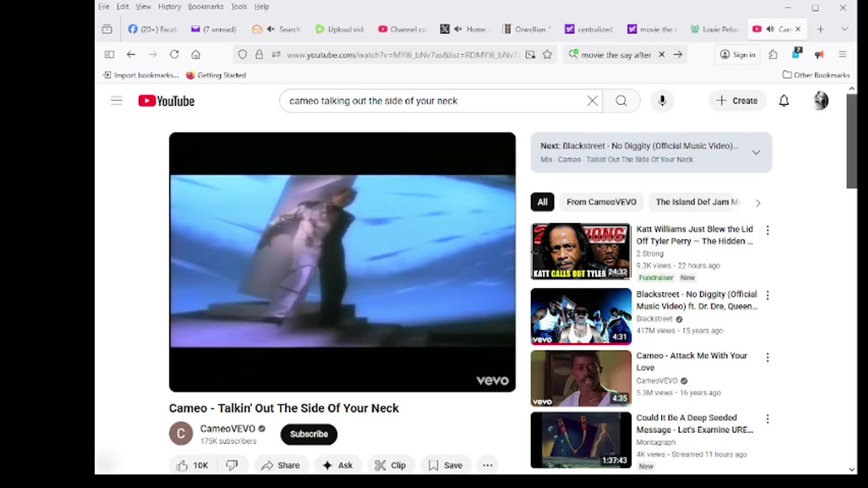Image resolution: width=868 pixels, height=488 pixels.
Task: Open CameoVEVO channel avatar
Action: [181, 434]
